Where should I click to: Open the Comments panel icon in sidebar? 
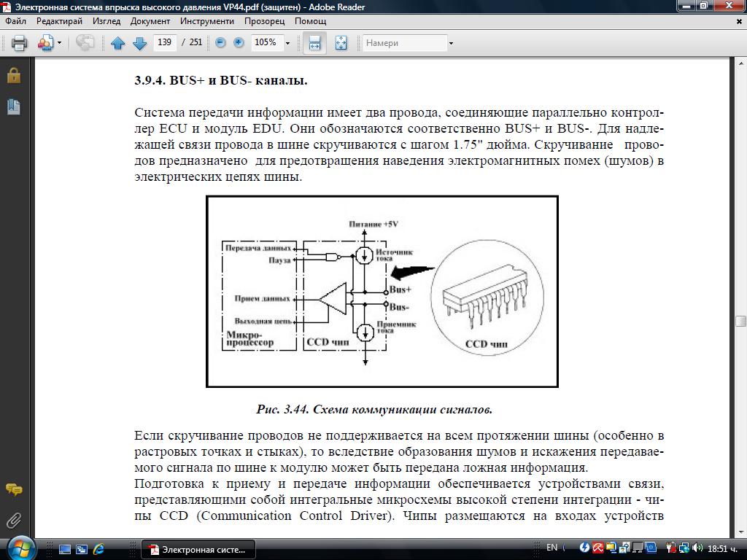(x=14, y=489)
